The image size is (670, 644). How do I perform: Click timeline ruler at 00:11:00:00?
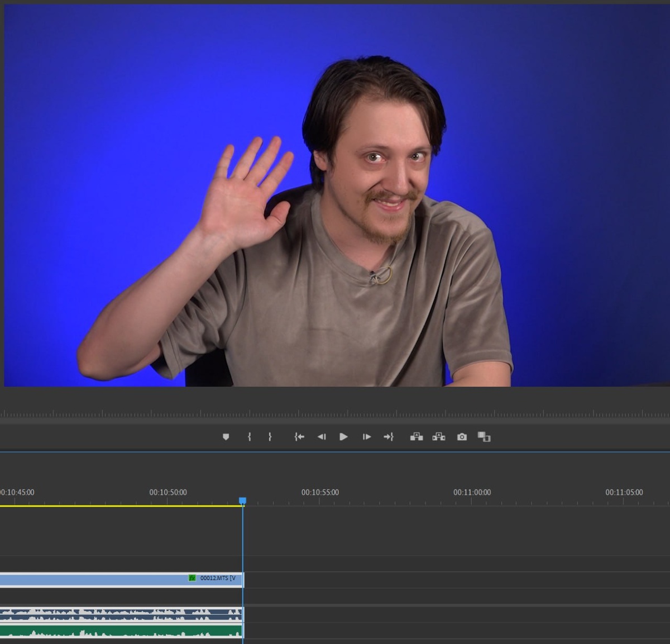pos(472,500)
